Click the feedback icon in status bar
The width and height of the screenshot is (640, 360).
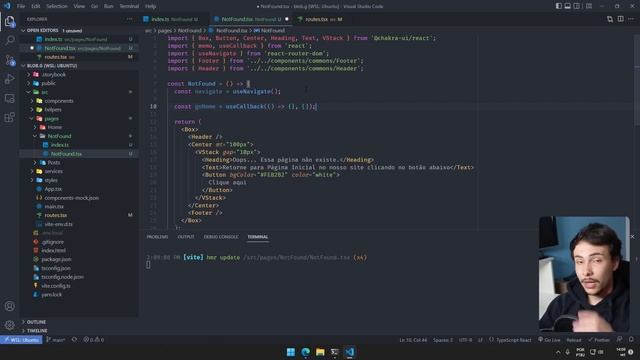click(x=620, y=340)
